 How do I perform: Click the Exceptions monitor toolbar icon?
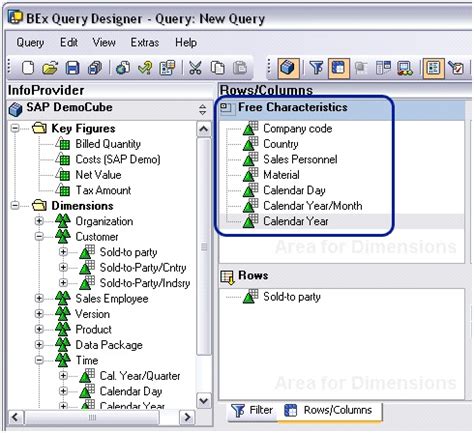(x=405, y=68)
